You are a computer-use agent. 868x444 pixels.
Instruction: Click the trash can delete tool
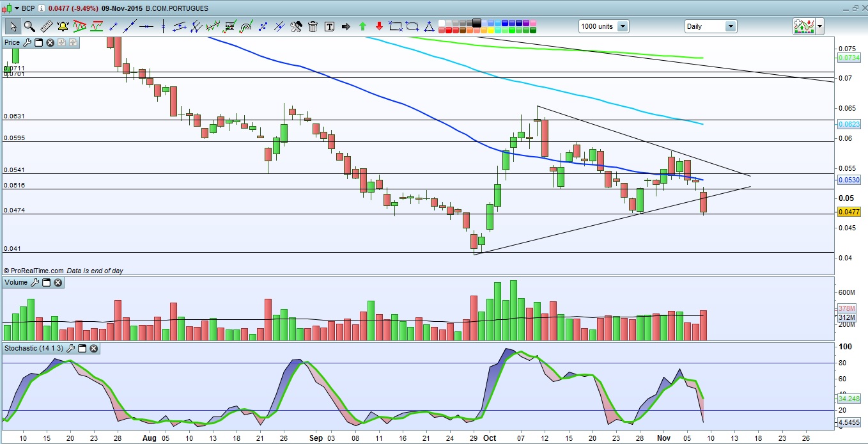coord(313,26)
